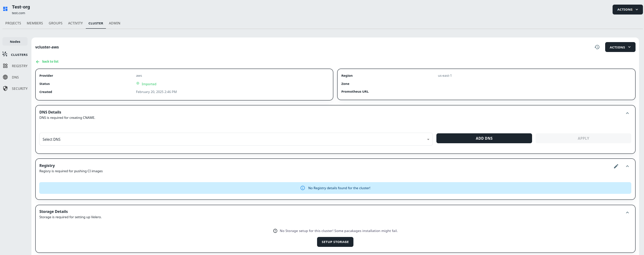Image resolution: width=644 pixels, height=255 pixels.
Task: Open Security in the sidebar
Action: tap(20, 89)
